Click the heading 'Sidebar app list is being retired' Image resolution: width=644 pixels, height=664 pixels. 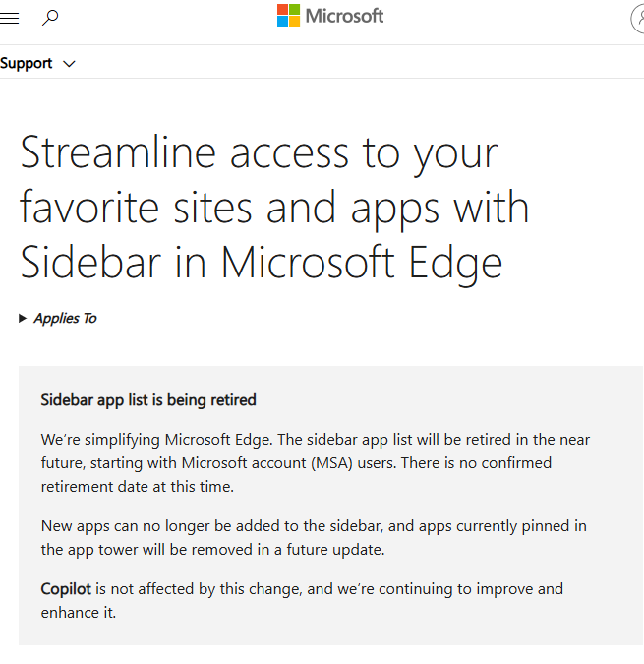[x=148, y=400]
